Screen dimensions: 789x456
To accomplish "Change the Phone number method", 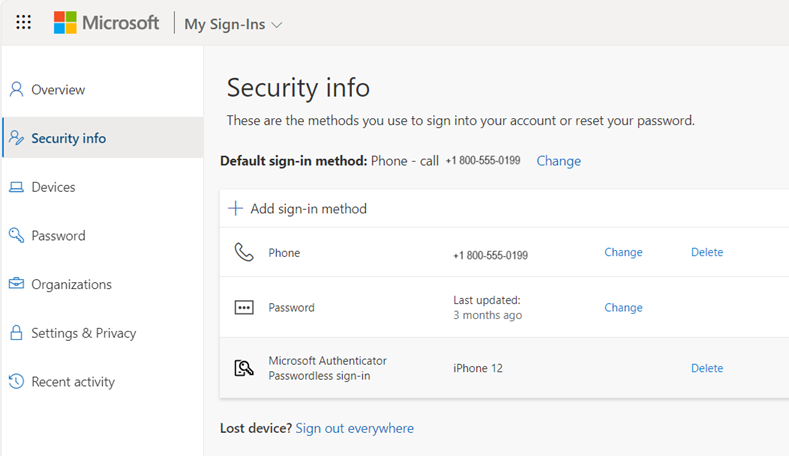I will [623, 252].
